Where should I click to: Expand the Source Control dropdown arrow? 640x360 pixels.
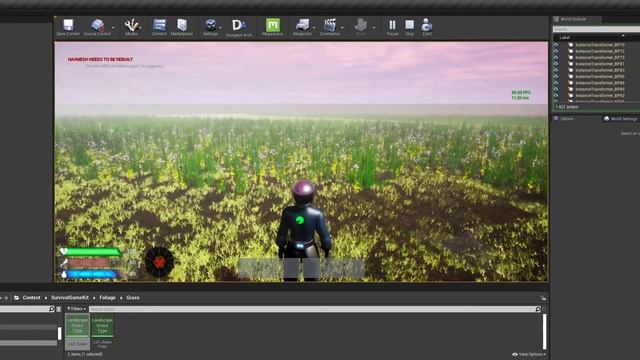113,28
